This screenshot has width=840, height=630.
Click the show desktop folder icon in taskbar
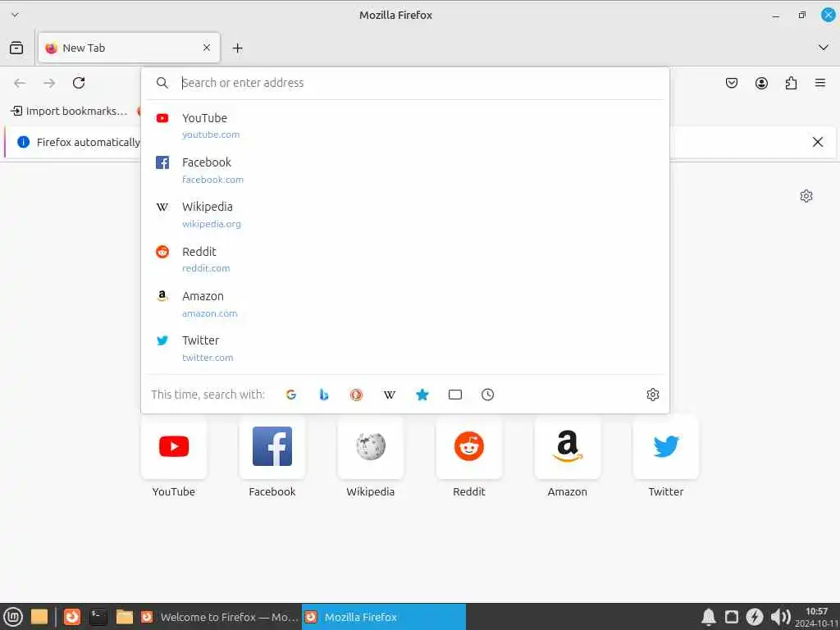39,617
